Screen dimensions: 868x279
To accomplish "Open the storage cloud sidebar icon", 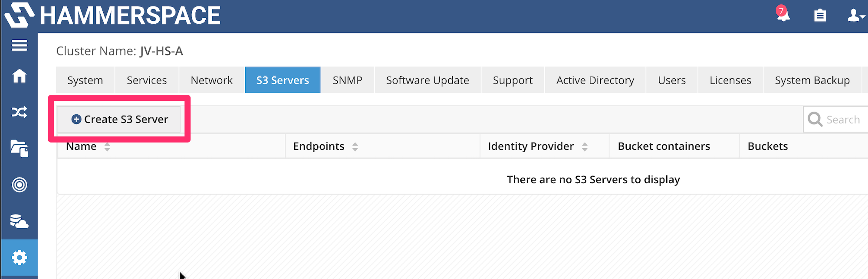I will coord(20,221).
